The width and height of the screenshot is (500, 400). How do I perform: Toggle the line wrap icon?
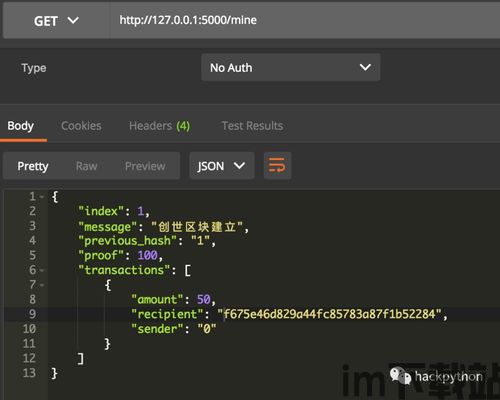[x=277, y=166]
